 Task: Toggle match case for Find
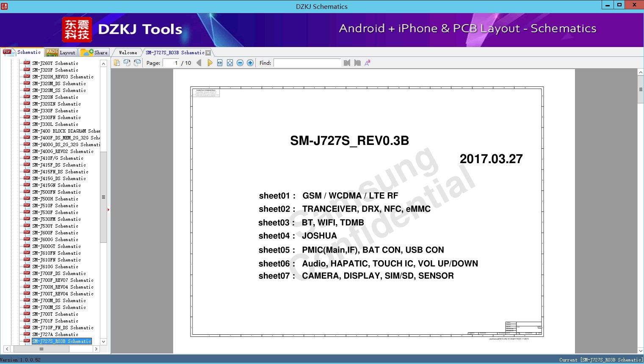coord(368,63)
